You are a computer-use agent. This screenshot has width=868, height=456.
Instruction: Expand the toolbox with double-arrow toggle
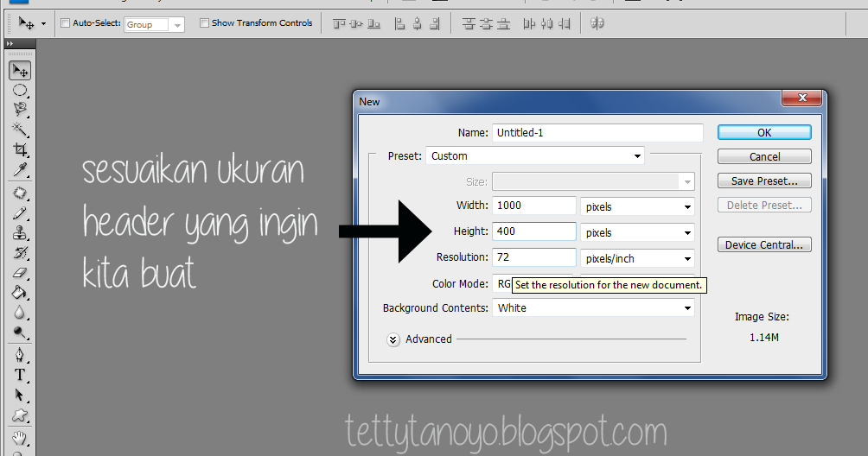10,44
